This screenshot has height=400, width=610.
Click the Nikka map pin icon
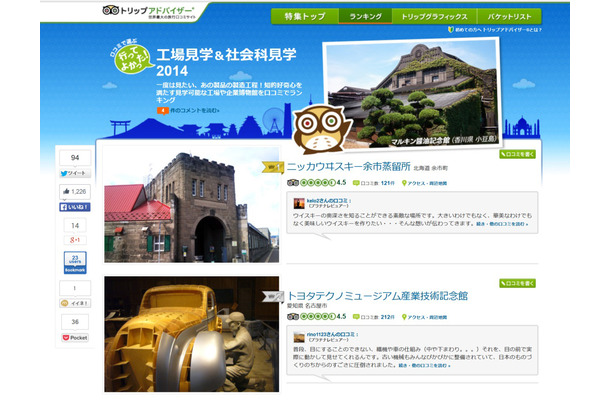point(404,183)
